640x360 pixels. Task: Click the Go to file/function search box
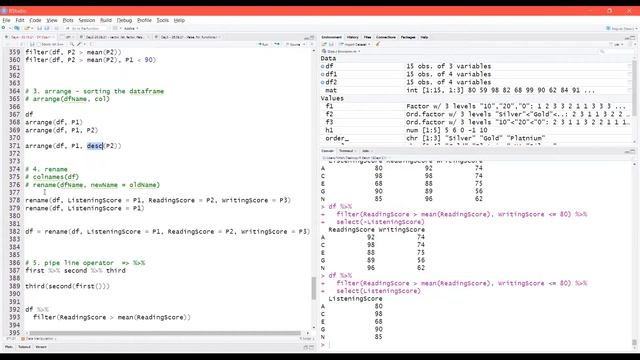[x=86, y=29]
